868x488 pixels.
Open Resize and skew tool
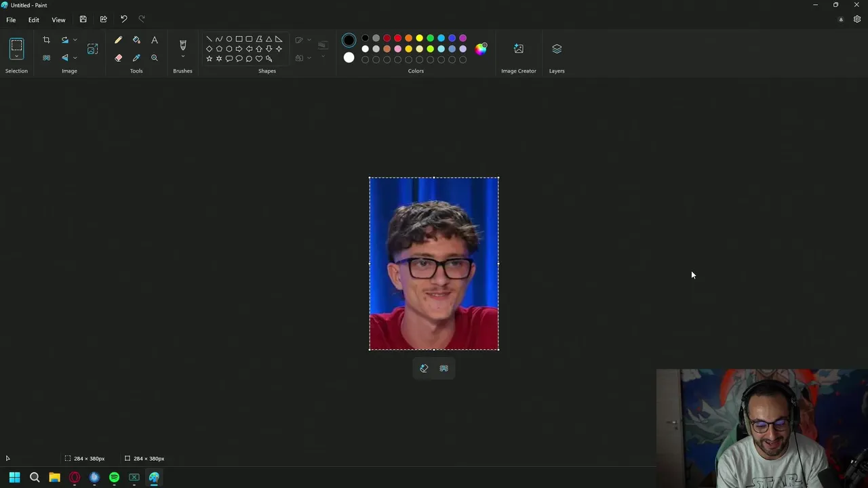92,49
